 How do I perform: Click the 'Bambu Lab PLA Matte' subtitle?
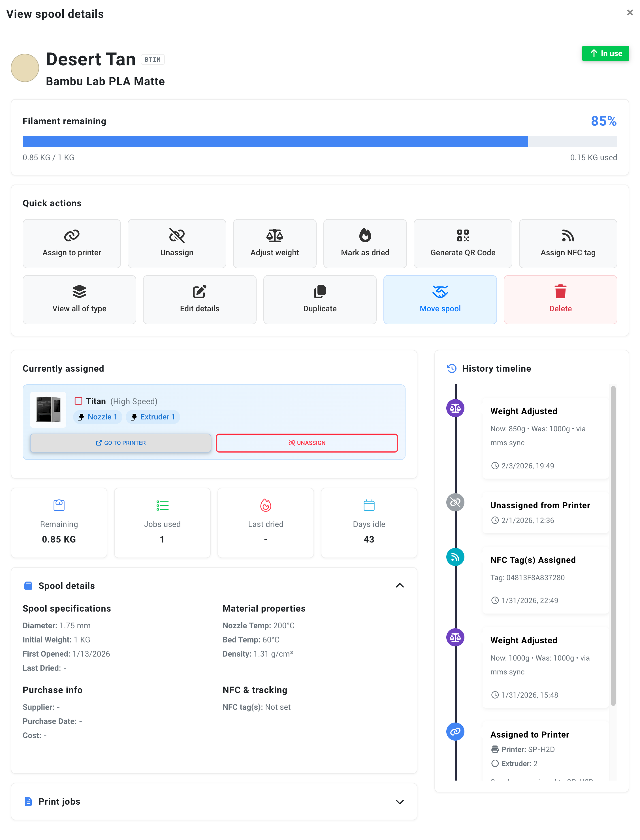(x=105, y=81)
